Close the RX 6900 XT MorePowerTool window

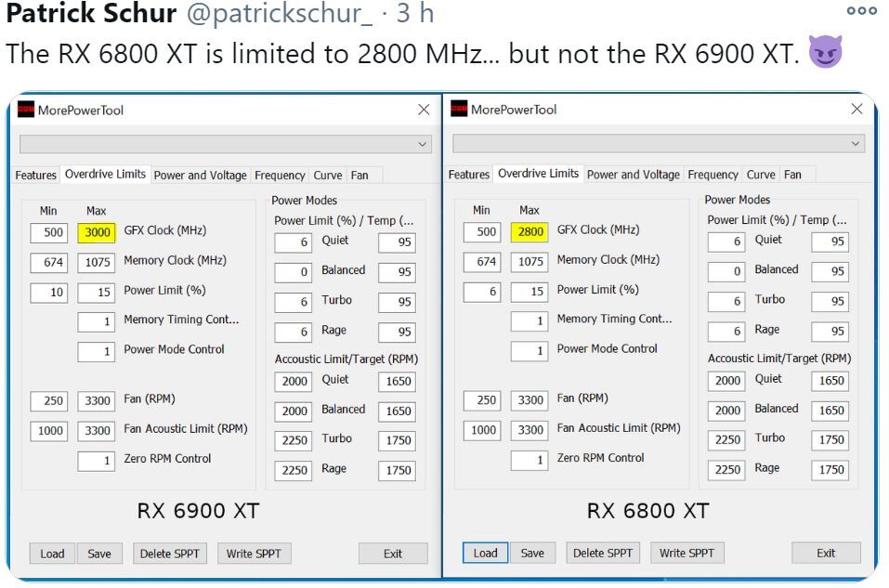point(424,110)
